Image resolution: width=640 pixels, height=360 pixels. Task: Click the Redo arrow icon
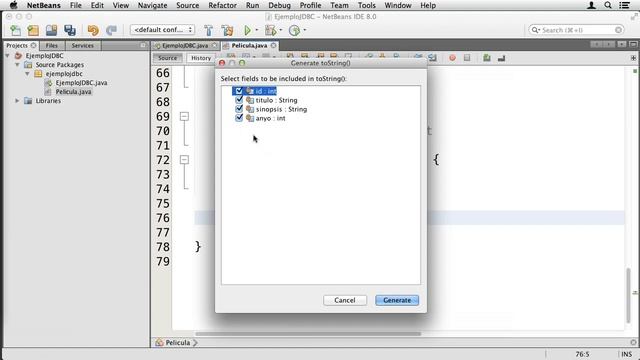(x=111, y=30)
